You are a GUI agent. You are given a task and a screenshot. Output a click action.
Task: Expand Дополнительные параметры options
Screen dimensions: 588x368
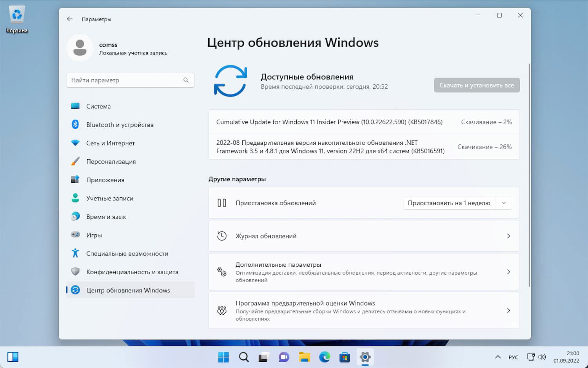point(508,271)
